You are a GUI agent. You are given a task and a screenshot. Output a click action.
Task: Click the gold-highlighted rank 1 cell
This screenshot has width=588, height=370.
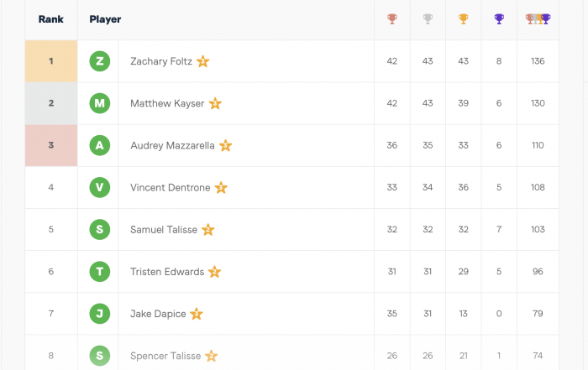click(51, 61)
